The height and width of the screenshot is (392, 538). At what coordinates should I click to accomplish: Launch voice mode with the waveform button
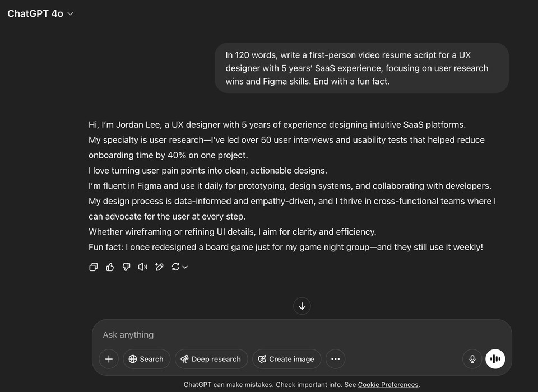pyautogui.click(x=495, y=359)
